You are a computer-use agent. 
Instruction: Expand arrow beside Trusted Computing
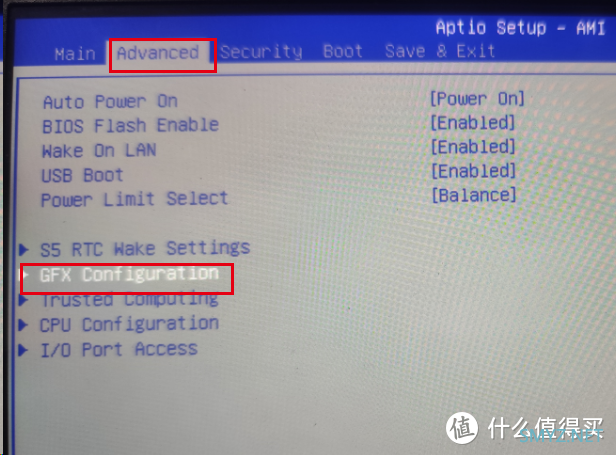(24, 300)
